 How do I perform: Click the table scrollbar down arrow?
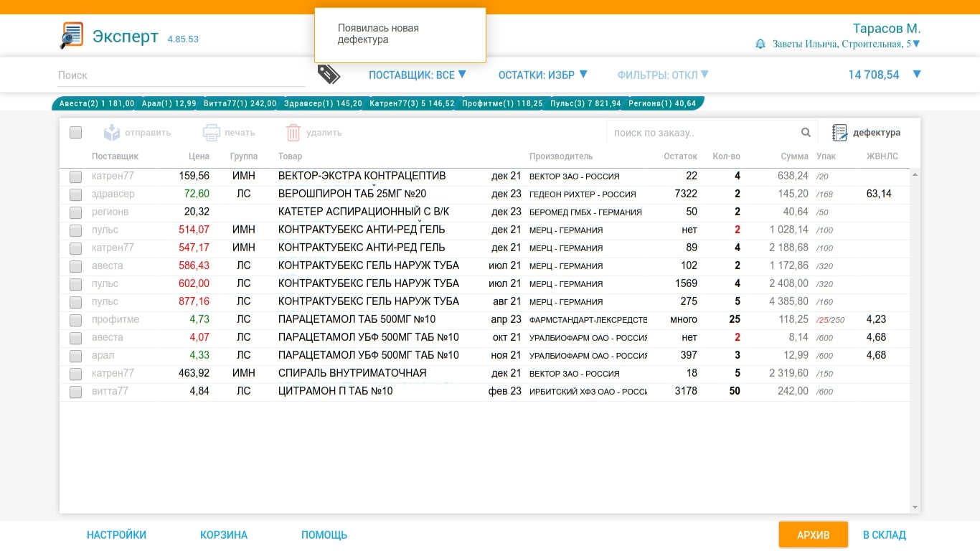(915, 507)
